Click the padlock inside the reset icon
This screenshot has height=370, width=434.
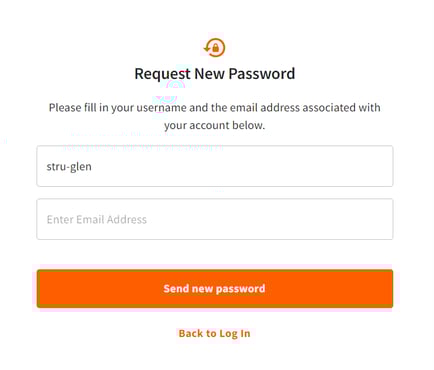click(215, 48)
